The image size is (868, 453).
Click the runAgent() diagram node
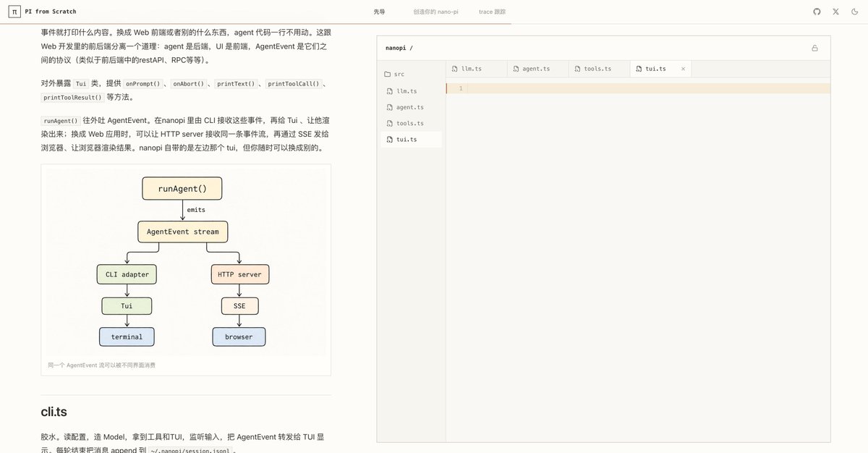click(x=182, y=189)
